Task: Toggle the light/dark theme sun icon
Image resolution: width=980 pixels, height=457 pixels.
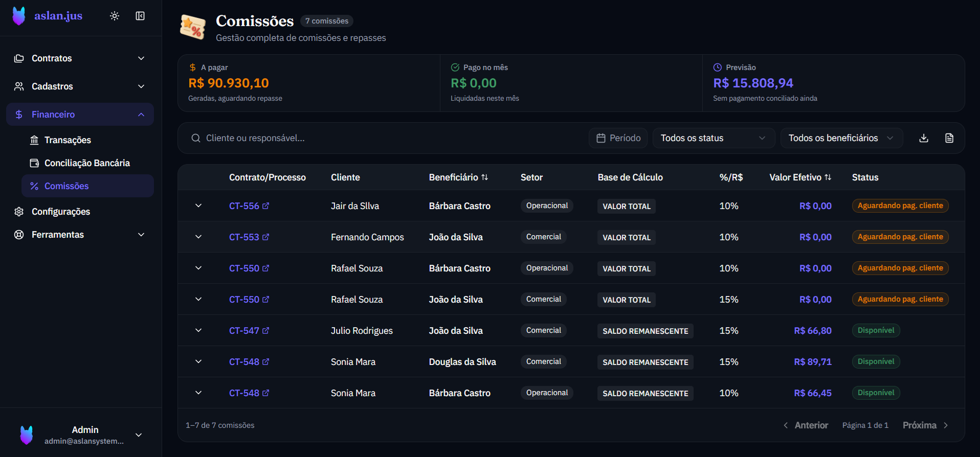Action: (x=115, y=16)
